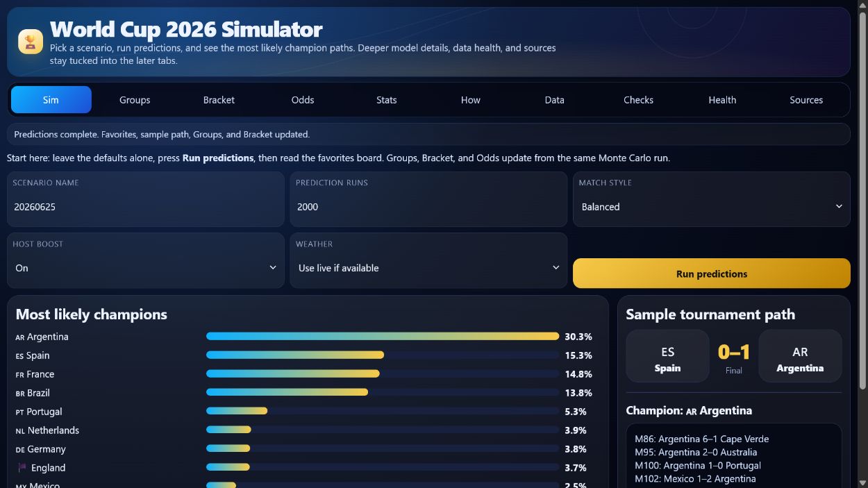Click M86: Argentina 6–1 Cape Verde
This screenshot has width=868, height=488.
pyautogui.click(x=701, y=439)
